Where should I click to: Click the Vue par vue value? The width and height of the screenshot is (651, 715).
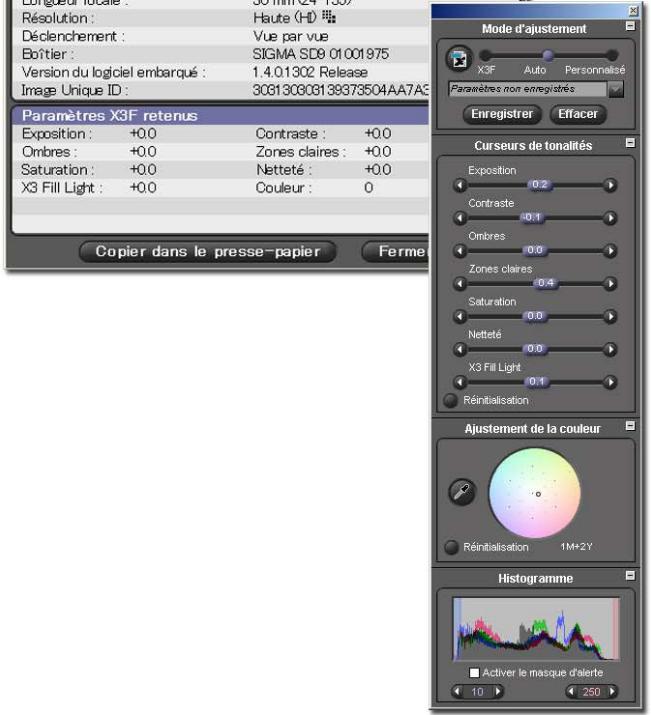[x=290, y=36]
